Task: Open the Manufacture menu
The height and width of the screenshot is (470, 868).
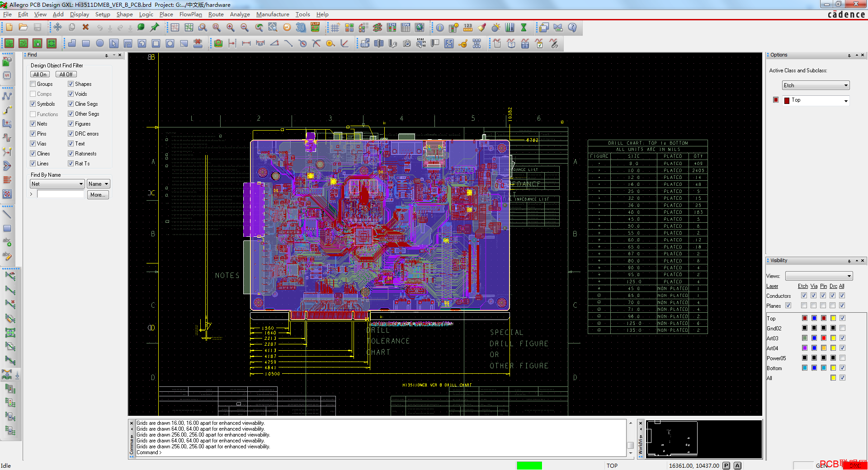Action: (x=273, y=14)
